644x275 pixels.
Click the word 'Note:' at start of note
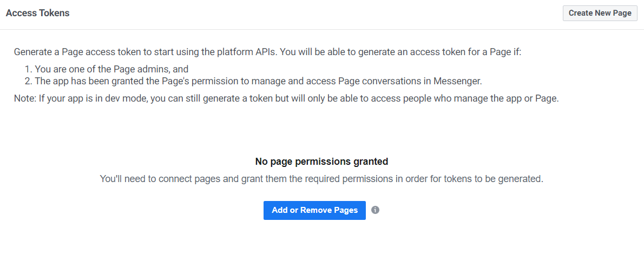(25, 99)
